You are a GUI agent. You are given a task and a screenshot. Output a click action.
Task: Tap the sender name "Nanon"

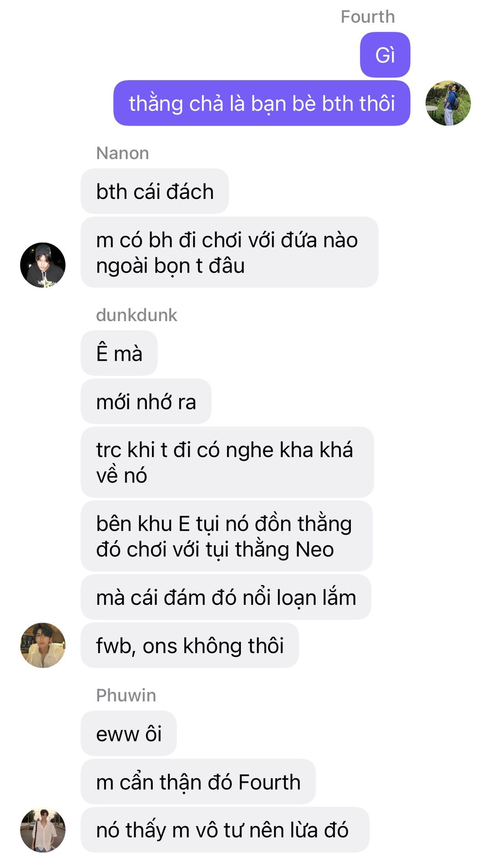[123, 153]
